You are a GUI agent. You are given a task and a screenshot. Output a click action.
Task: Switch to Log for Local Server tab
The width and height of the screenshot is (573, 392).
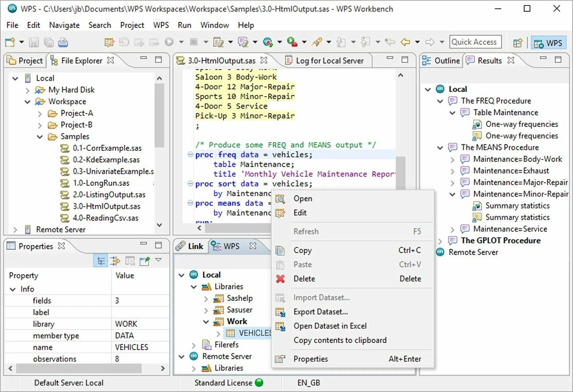[324, 60]
